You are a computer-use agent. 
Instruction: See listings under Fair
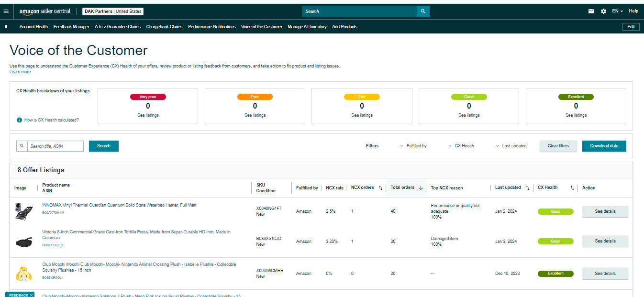(x=362, y=115)
